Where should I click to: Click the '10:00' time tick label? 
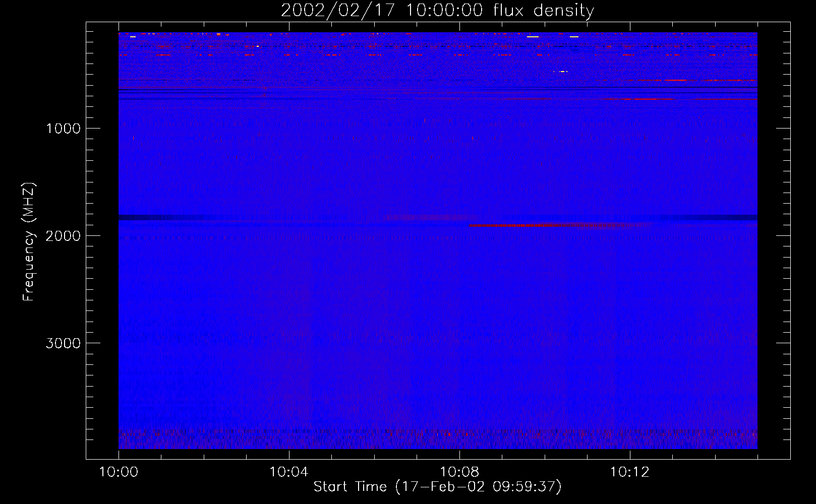119,472
